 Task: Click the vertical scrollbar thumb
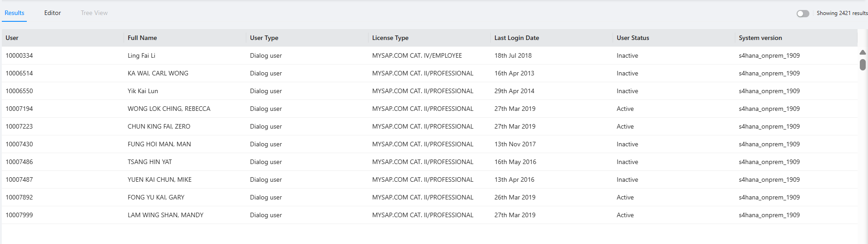(x=863, y=65)
